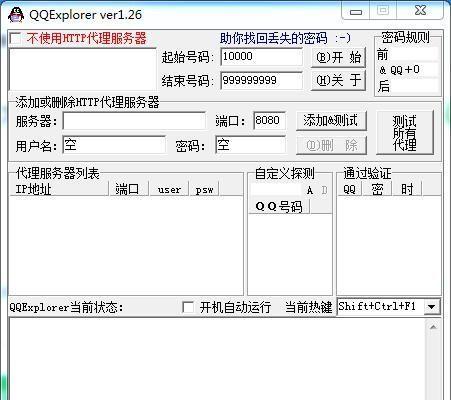Screen dimensions: 451x400
Task: Click the 测试所有代理 button
Action: tap(405, 133)
